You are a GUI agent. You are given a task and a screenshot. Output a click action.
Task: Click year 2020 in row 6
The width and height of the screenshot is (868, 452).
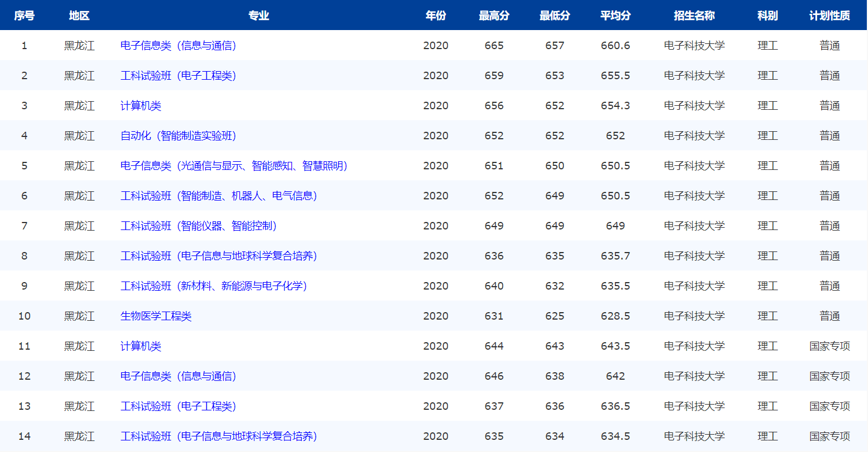coord(436,195)
